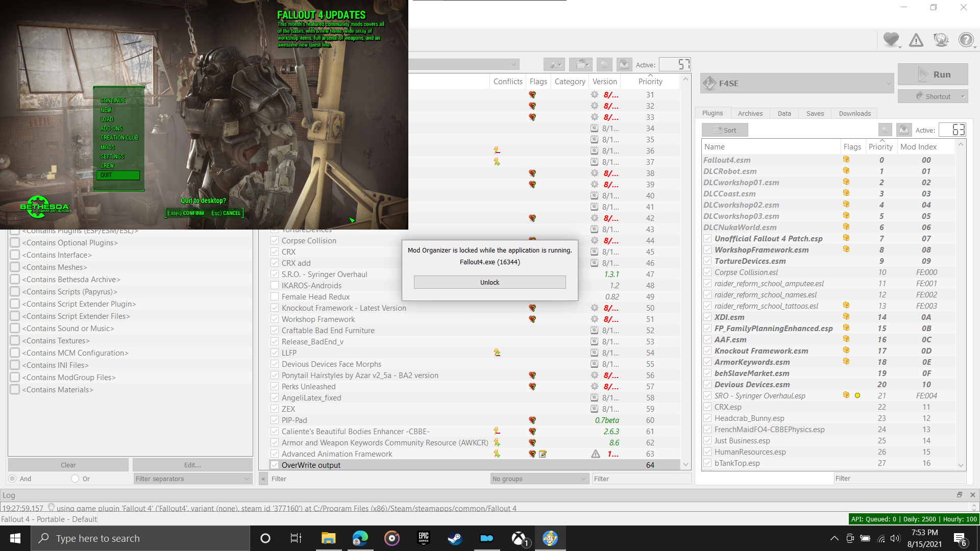The image size is (980, 551).
Task: Toggle the Contains Optional Plugins filter checkbox
Action: tap(15, 243)
